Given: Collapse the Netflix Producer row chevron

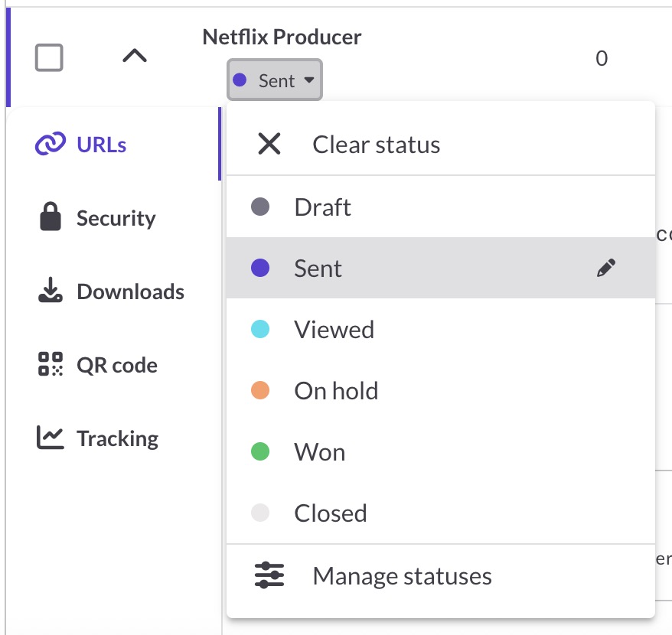Looking at the screenshot, I should click(135, 56).
